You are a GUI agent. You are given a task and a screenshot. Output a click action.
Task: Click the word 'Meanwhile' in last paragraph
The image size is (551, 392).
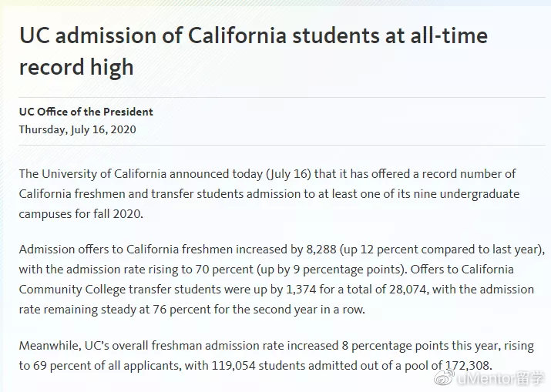point(50,346)
